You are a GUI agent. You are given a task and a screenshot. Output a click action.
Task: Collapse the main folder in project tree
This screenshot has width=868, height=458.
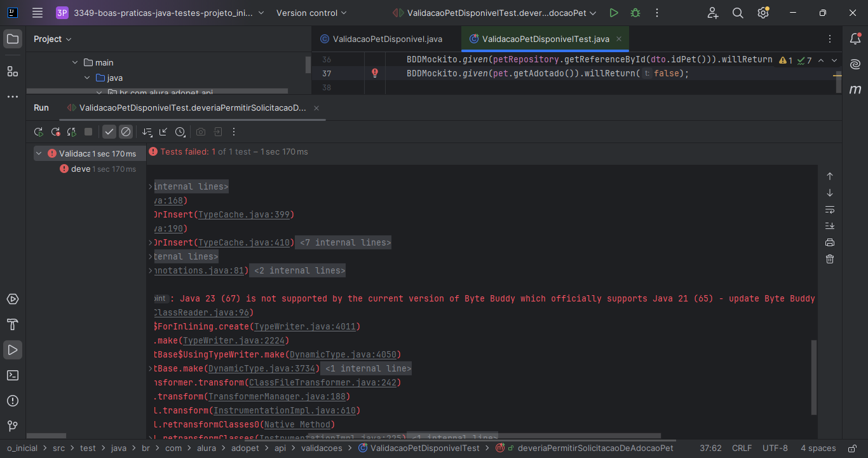74,62
